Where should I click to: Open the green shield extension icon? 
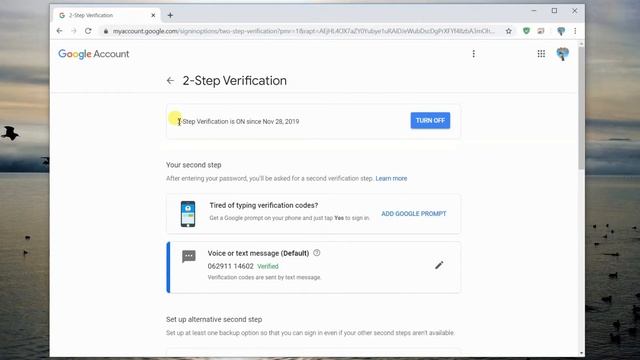click(x=527, y=31)
